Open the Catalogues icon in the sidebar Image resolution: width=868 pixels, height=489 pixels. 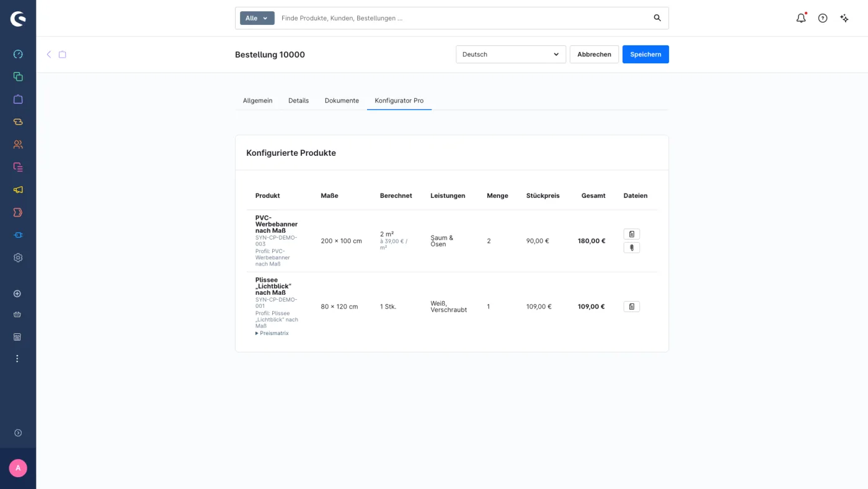pos(18,77)
